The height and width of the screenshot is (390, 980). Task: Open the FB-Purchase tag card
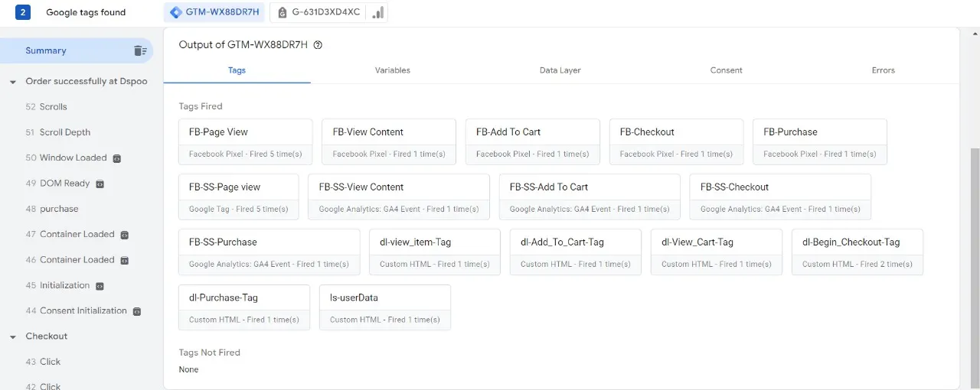820,141
